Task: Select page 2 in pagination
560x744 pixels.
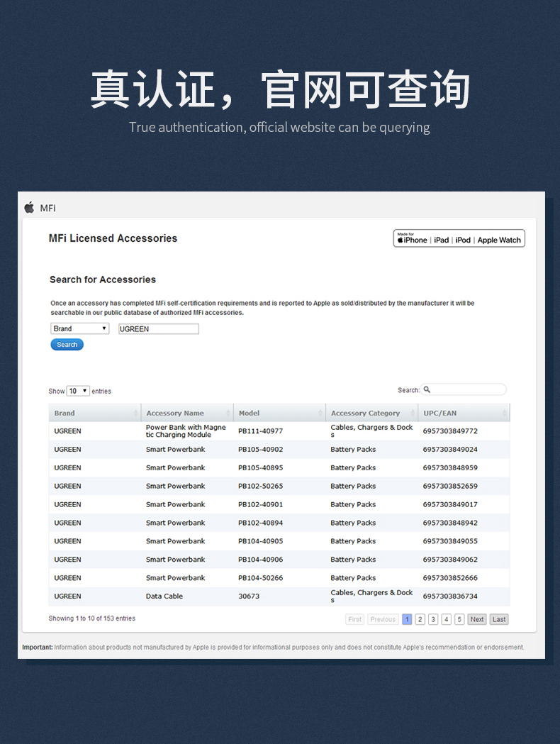Action: pos(420,619)
